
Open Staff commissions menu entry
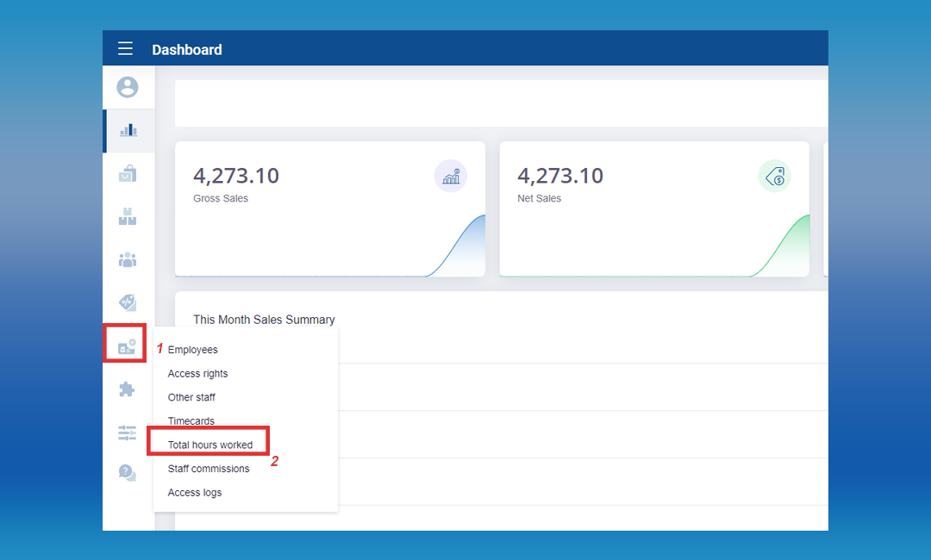coord(209,469)
